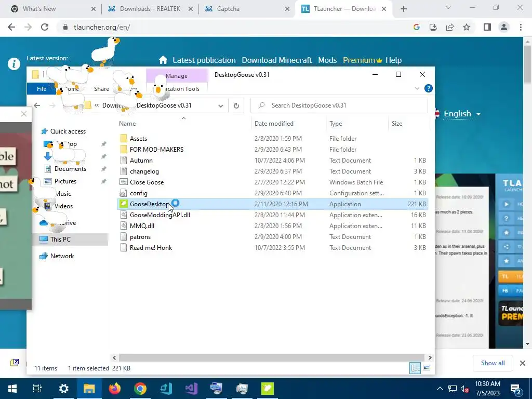Open Task View from the taskbar
The width and height of the screenshot is (532, 399).
click(37, 389)
